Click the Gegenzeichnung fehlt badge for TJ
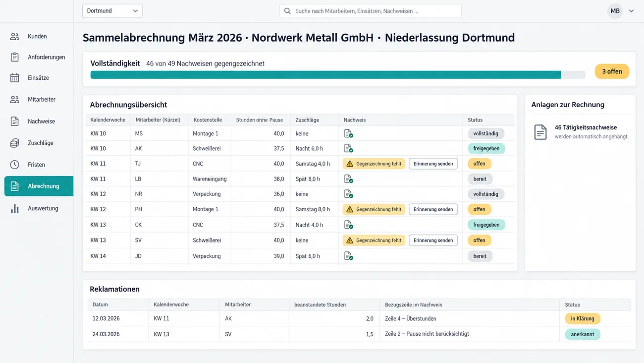 pos(374,164)
